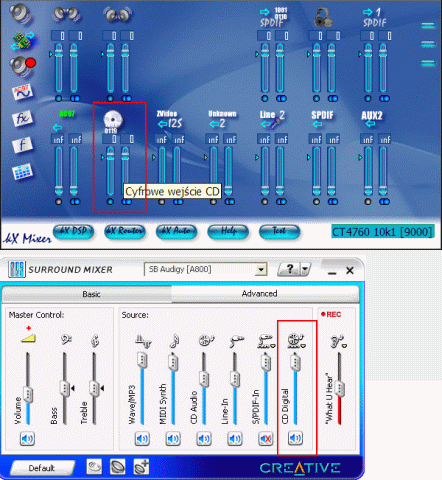Viewport: 442px width, 480px height.
Task: Open the kX Mixer speaker page icon
Action: pyautogui.click(x=21, y=13)
